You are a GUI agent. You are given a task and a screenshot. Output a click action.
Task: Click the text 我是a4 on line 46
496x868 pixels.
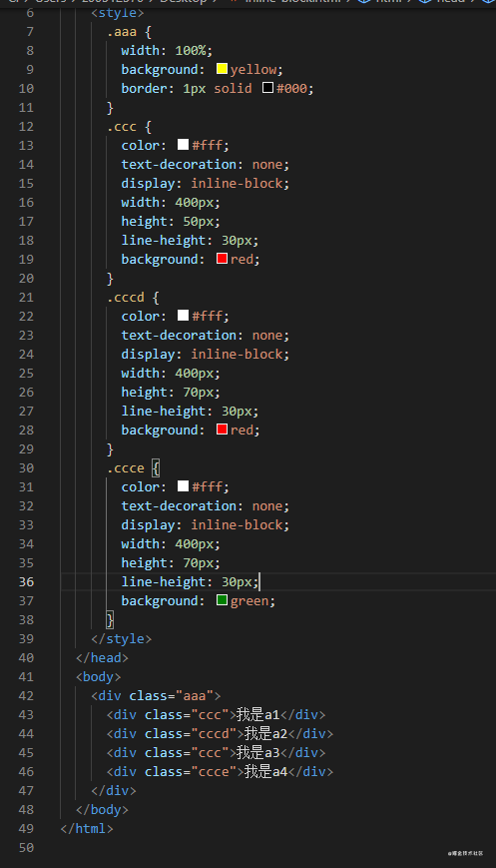266,772
